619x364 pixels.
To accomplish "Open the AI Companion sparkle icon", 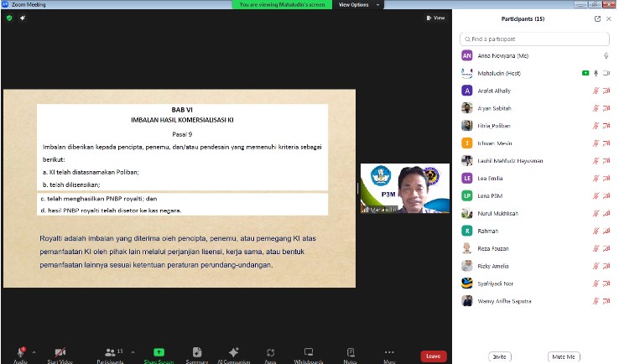I will tap(234, 352).
